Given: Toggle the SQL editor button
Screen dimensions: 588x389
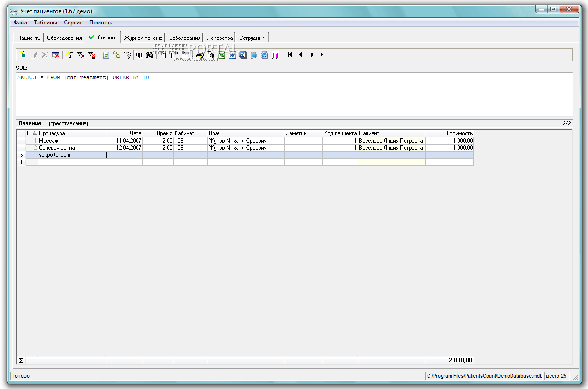Looking at the screenshot, I should [139, 55].
